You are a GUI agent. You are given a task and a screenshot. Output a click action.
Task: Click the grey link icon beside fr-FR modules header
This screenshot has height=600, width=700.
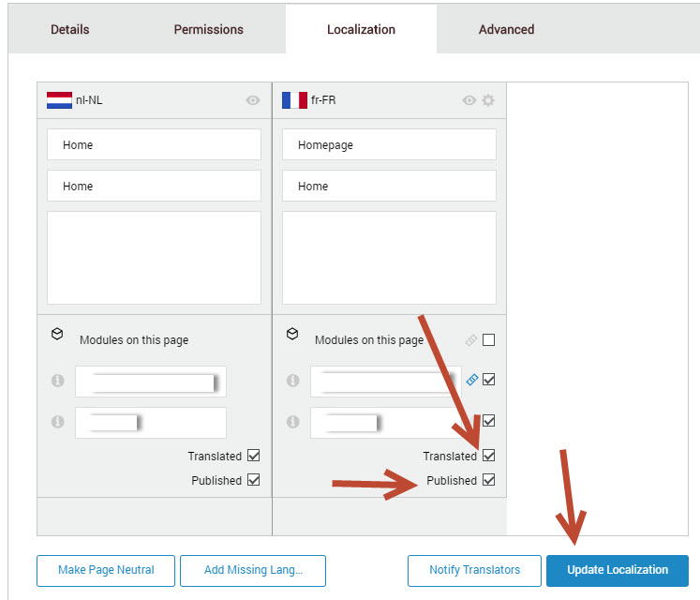tap(471, 340)
